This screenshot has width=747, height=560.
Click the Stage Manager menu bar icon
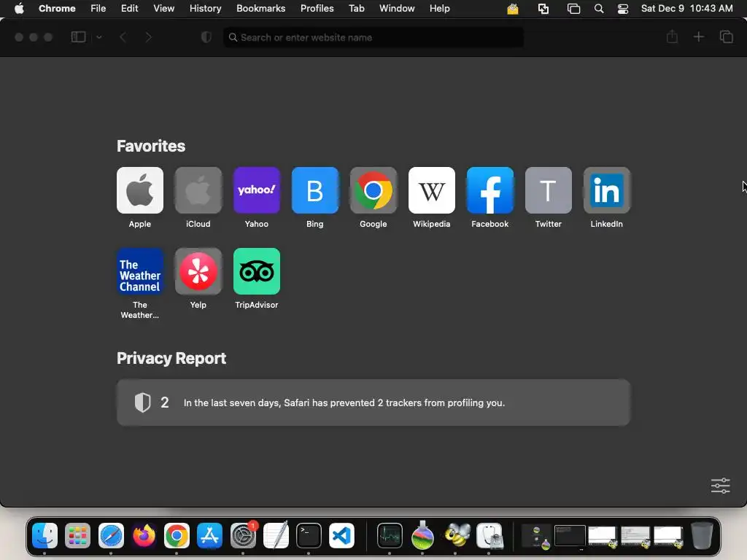click(573, 9)
